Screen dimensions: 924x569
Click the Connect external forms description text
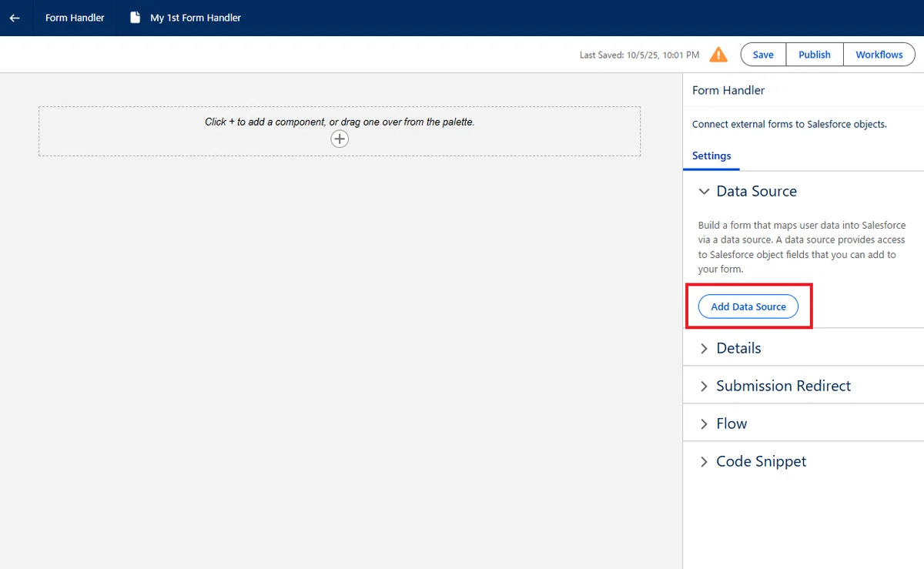point(789,124)
